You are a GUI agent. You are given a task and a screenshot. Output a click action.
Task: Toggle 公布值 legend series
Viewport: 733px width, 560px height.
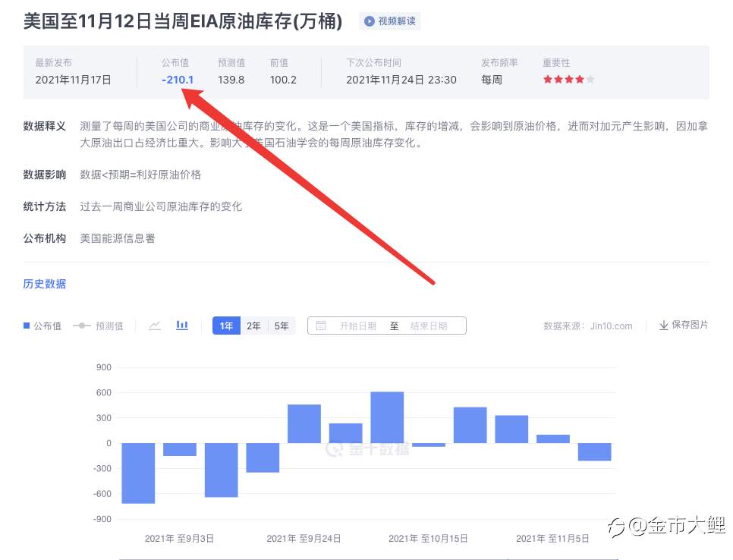(x=42, y=326)
